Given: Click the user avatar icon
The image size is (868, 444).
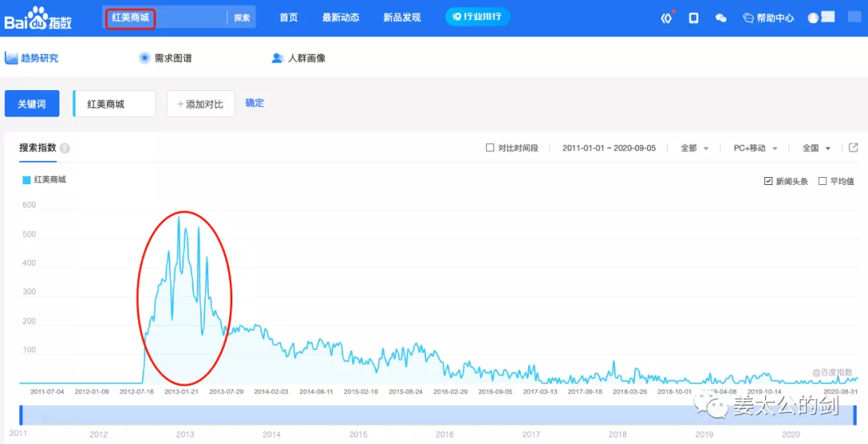Looking at the screenshot, I should pyautogui.click(x=813, y=18).
